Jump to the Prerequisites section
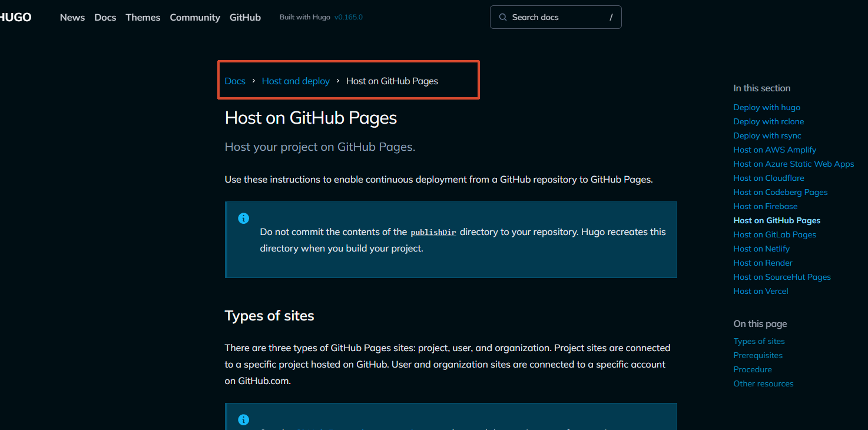The height and width of the screenshot is (430, 868). coord(758,355)
